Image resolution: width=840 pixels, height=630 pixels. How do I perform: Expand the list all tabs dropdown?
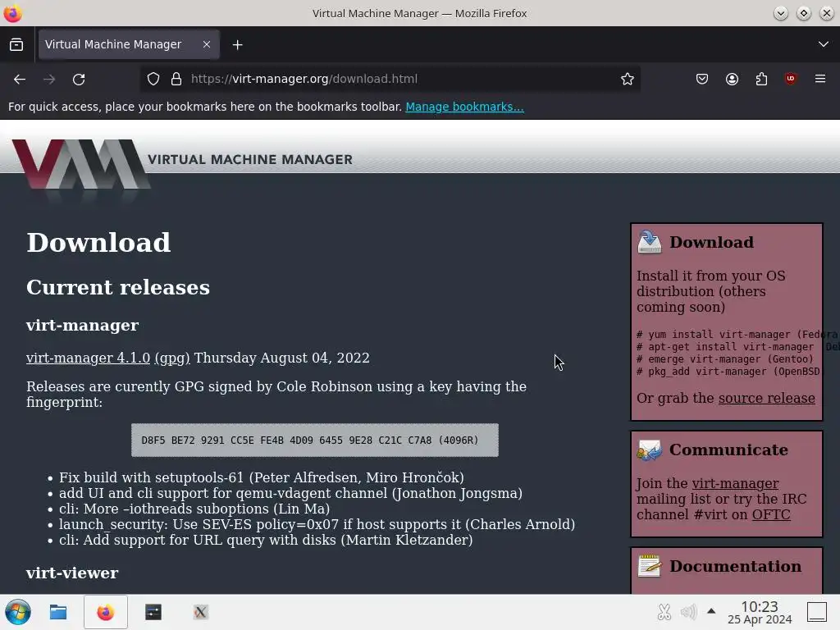[x=824, y=44]
